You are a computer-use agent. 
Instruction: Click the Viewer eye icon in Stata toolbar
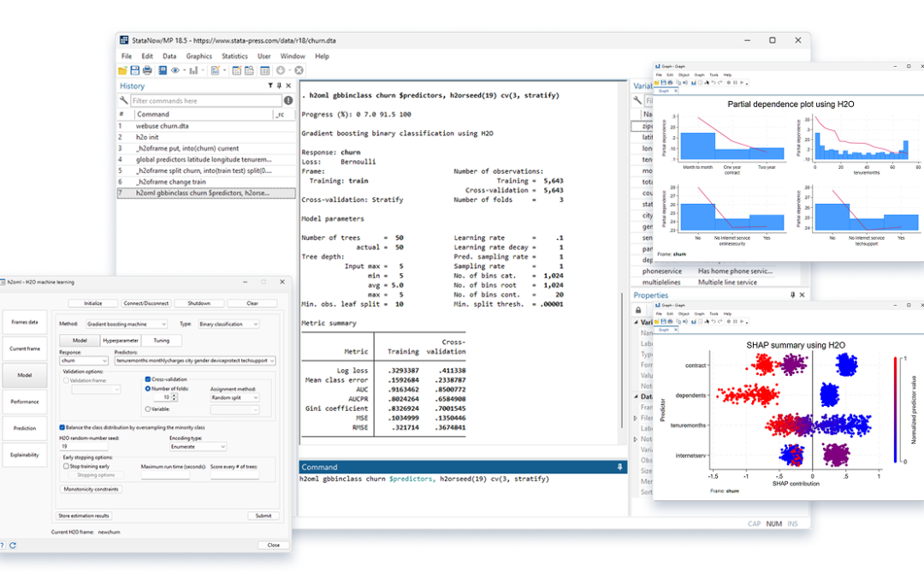[x=175, y=71]
